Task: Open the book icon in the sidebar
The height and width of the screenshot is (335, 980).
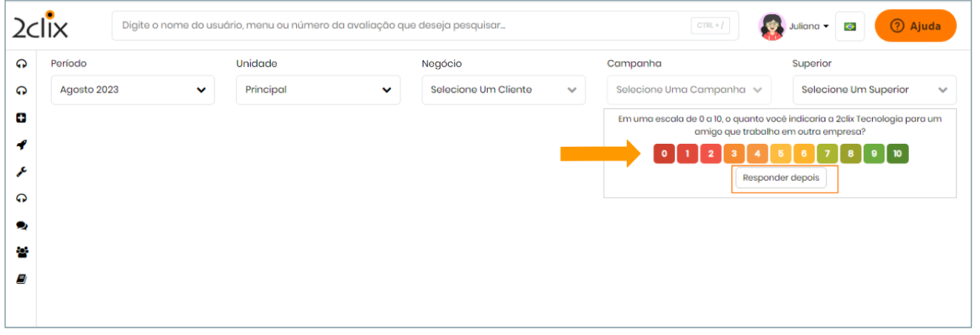Action: pyautogui.click(x=21, y=279)
